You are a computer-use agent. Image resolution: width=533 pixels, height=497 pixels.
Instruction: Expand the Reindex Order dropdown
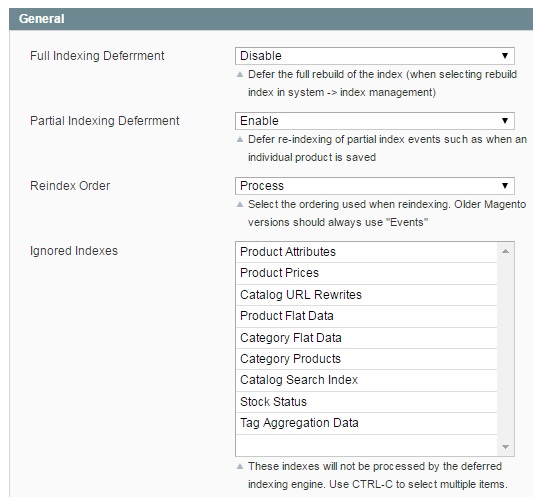tap(375, 186)
